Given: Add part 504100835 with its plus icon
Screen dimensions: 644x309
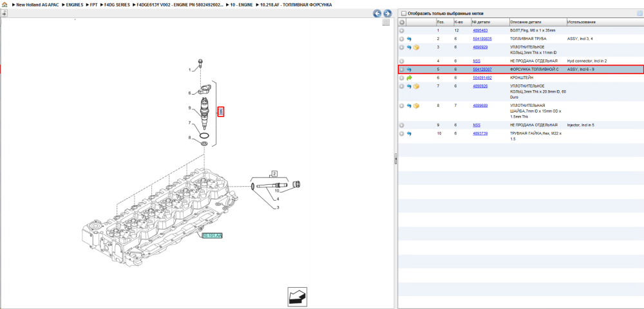Looking at the screenshot, I should click(x=402, y=39).
